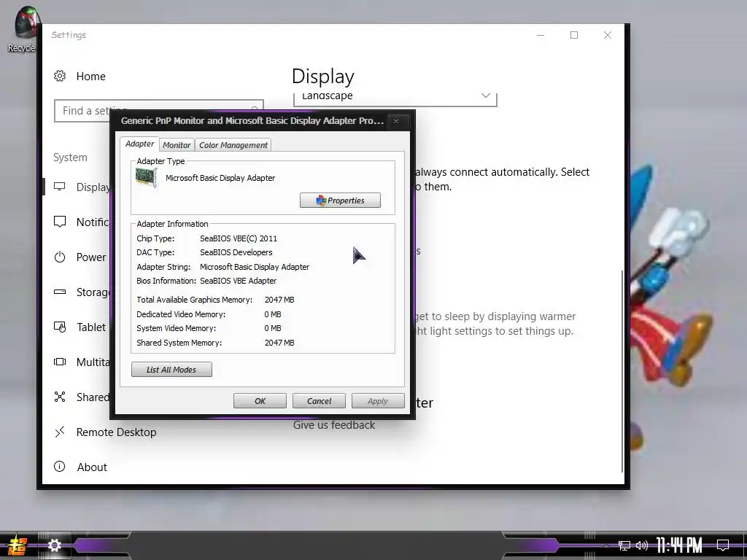Click Settings gear on the taskbar
747x560 pixels.
coord(54,545)
